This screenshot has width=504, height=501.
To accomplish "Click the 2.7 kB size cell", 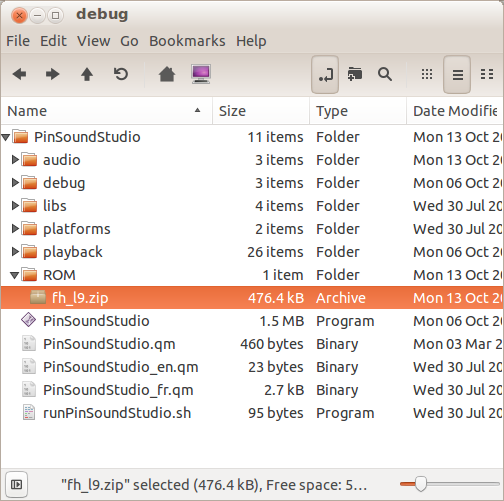I will [284, 390].
